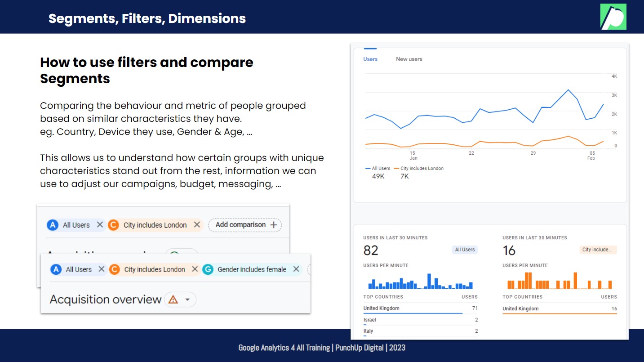Click the plus icon on Add comparison
The height and width of the screenshot is (362, 644).
tap(275, 224)
